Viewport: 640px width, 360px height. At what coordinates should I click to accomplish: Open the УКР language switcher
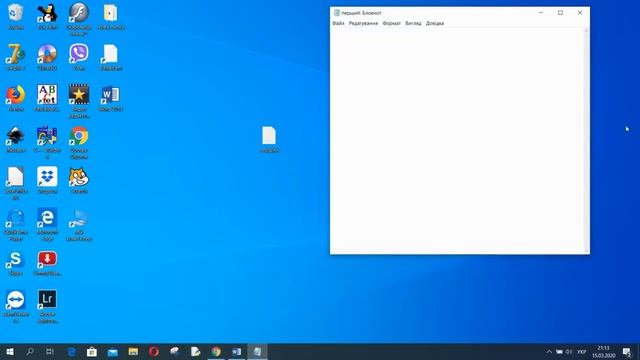[582, 352]
